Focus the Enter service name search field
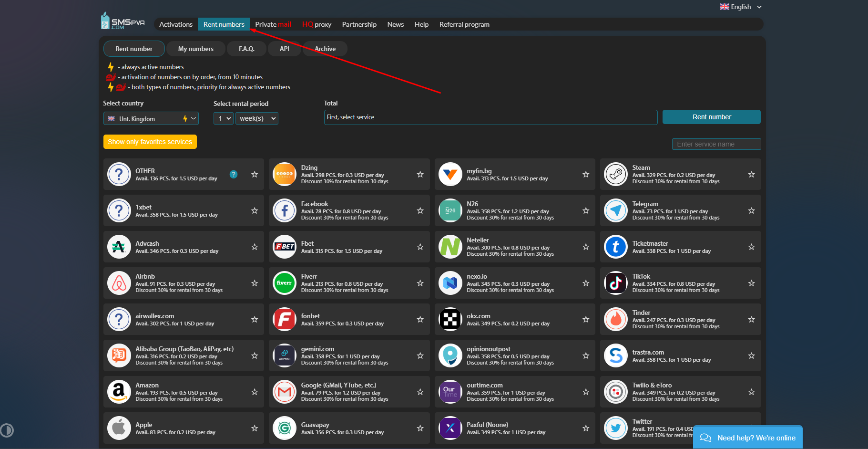 pos(716,144)
